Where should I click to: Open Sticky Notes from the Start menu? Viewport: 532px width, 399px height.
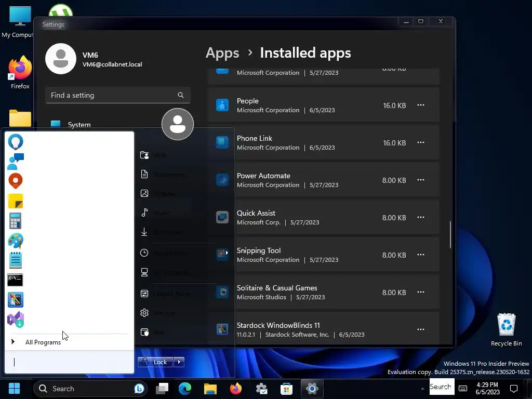[x=16, y=201]
